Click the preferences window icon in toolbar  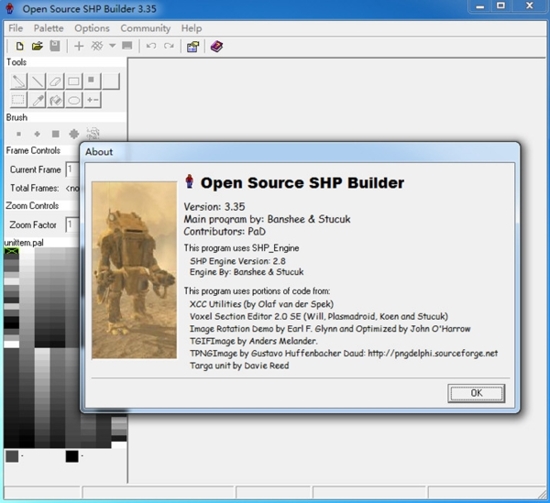(193, 46)
